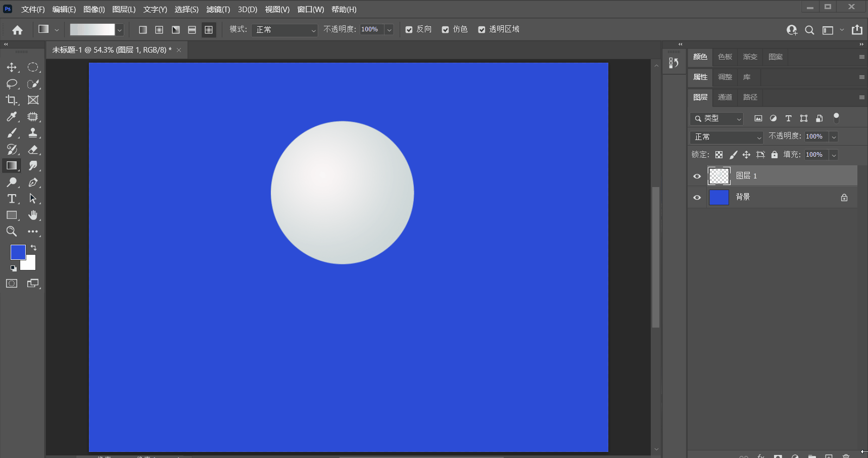This screenshot has height=458, width=868.
Task: Open the 调整 adjustments tab
Action: 725,77
